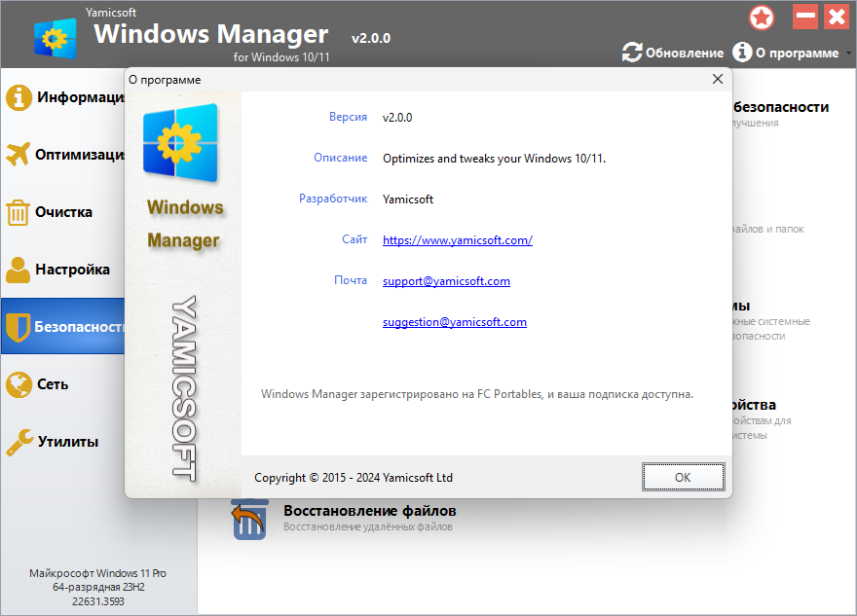Close the О программе dialog
Image resolution: width=857 pixels, height=616 pixels.
pos(718,79)
